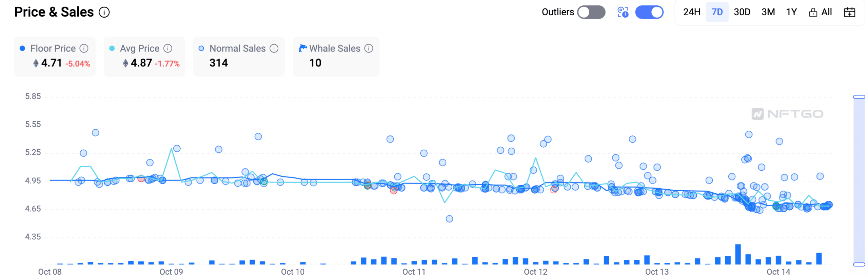The width and height of the screenshot is (868, 277).
Task: Select the 24H time range
Action: click(691, 12)
